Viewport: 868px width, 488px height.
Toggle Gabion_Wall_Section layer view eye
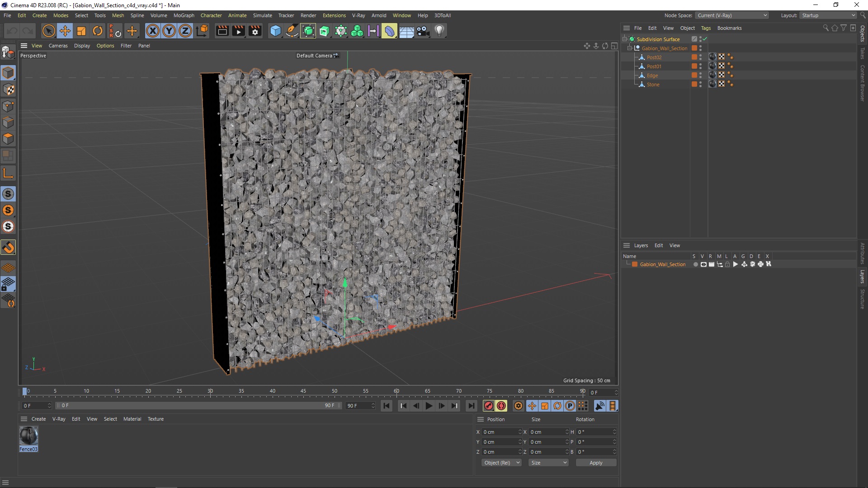click(x=703, y=264)
